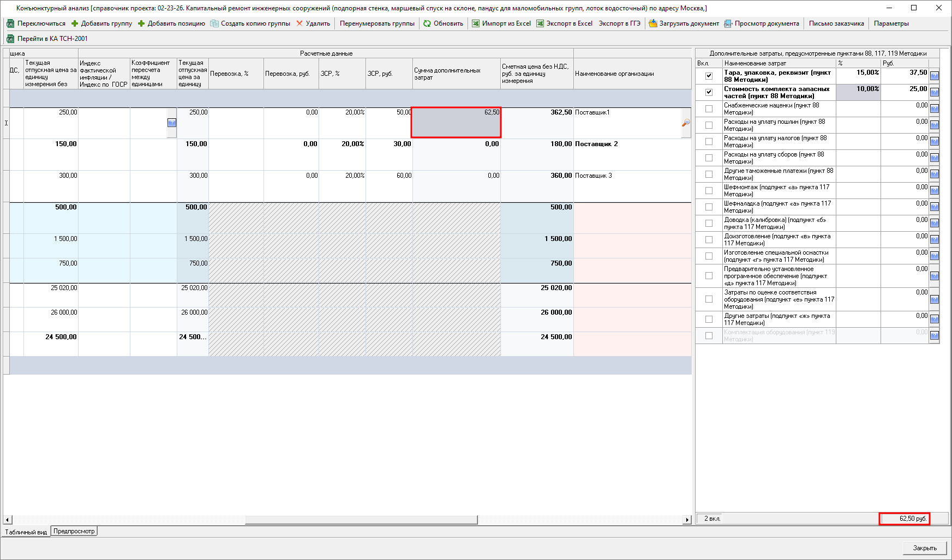Click the red X Удалить icon
Viewport: 952px width, 560px height.
300,23
